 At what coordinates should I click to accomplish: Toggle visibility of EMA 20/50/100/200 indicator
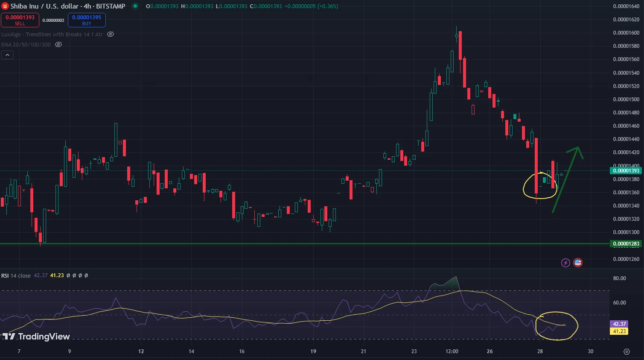58,44
